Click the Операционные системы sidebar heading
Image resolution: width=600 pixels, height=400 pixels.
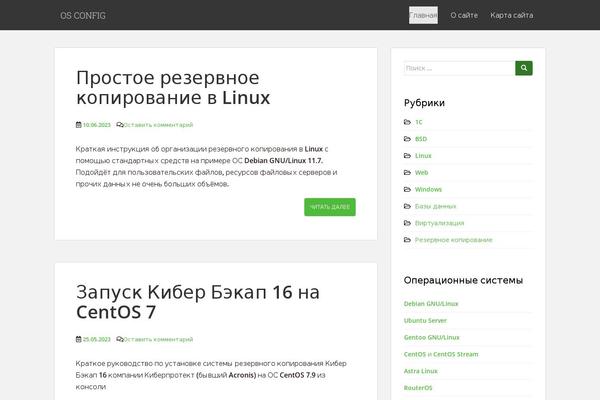[463, 280]
